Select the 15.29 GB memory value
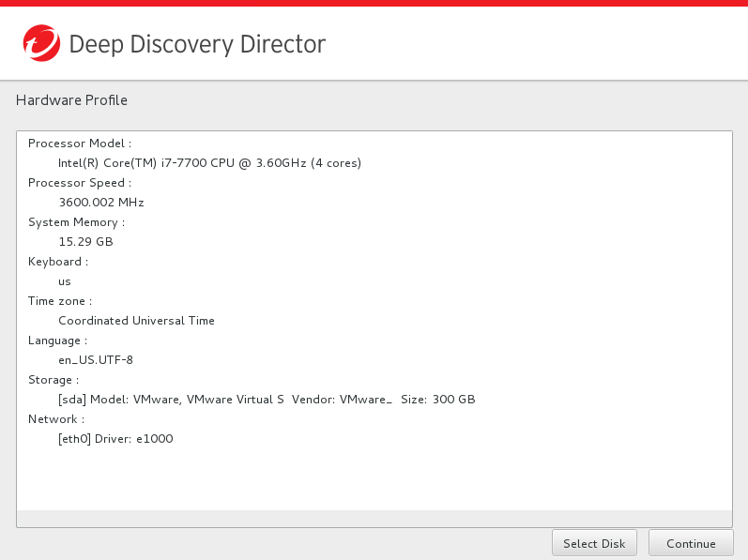Screen dimensions: 748x560 [85, 242]
